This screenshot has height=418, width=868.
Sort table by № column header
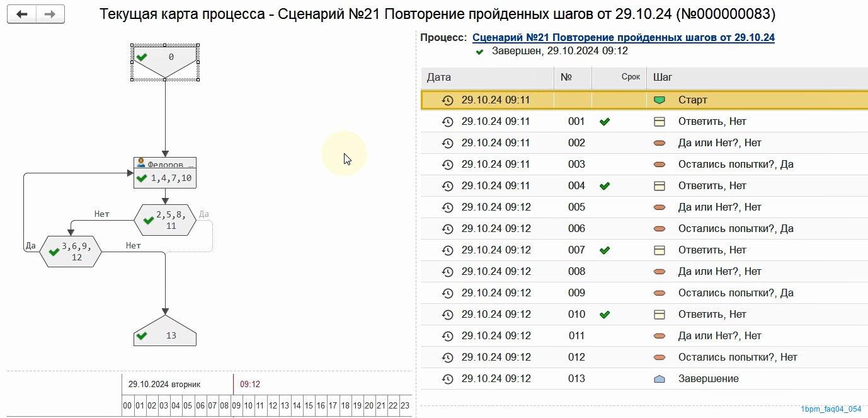pos(573,78)
